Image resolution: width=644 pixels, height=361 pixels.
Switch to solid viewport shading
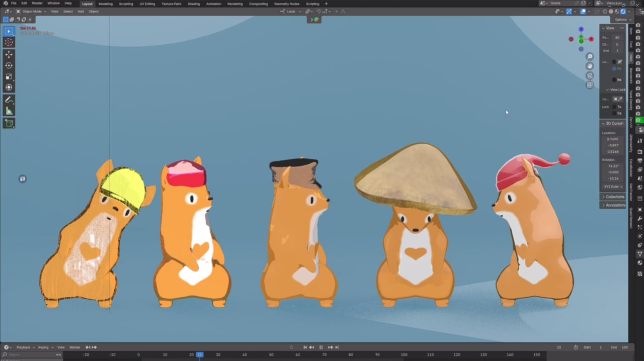(611, 11)
